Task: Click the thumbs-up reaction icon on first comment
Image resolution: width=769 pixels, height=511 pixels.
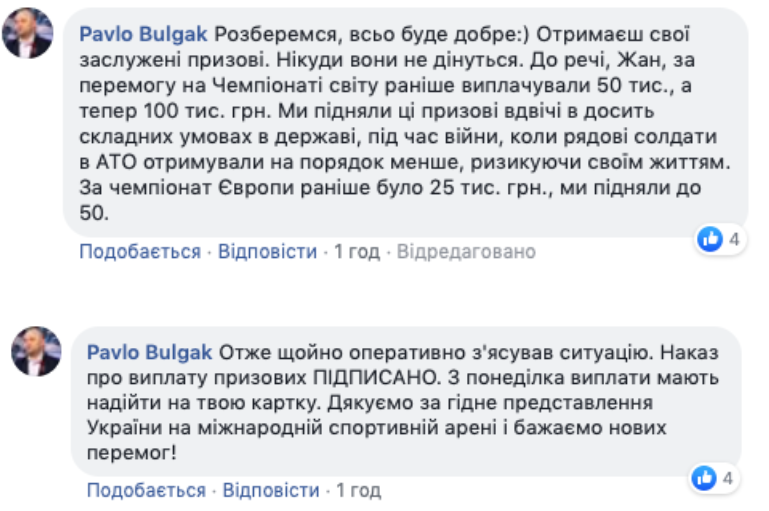Action: 710,240
